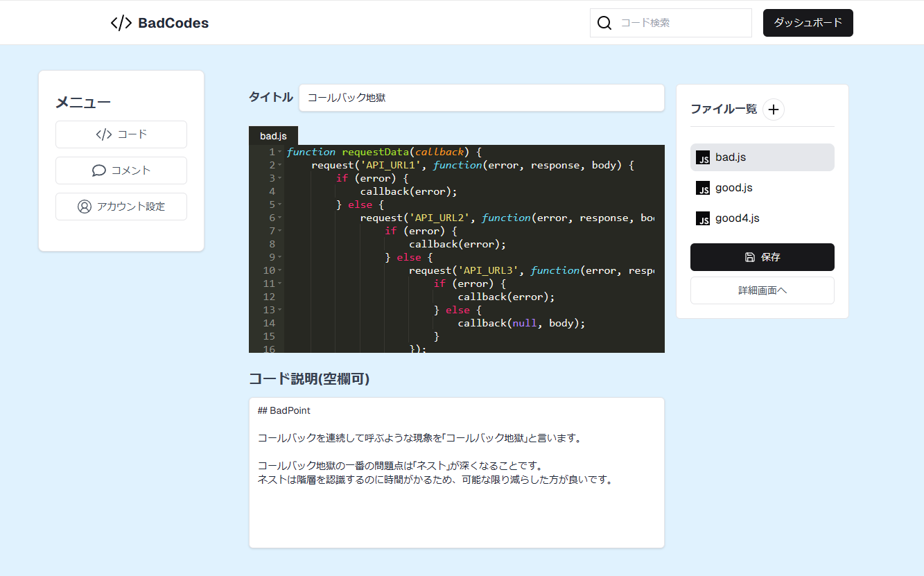Click the speech bubble icon in コメント
This screenshot has width=924, height=576.
point(98,171)
